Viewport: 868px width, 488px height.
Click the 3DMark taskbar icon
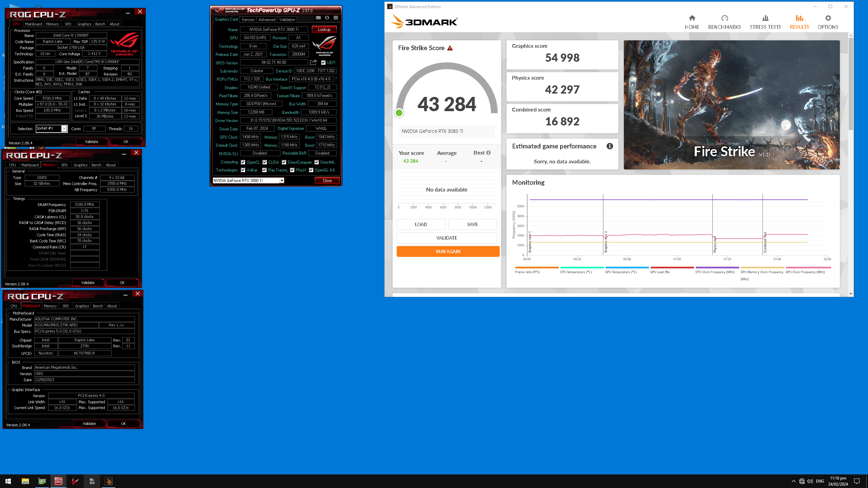point(108,481)
